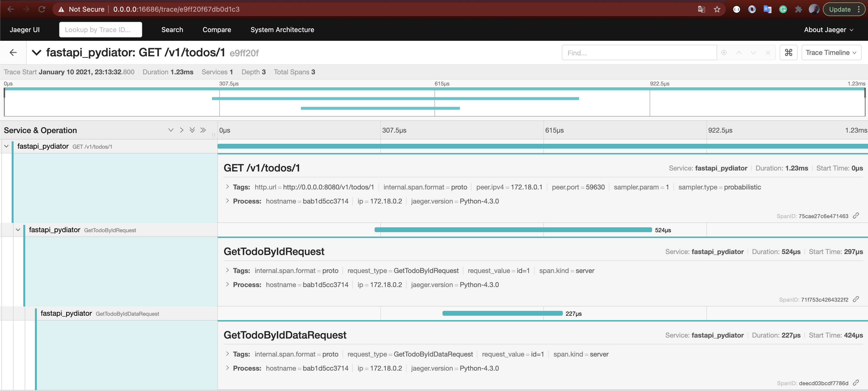Image resolution: width=868 pixels, height=391 pixels.
Task: Reload the browser page
Action: tap(42, 9)
